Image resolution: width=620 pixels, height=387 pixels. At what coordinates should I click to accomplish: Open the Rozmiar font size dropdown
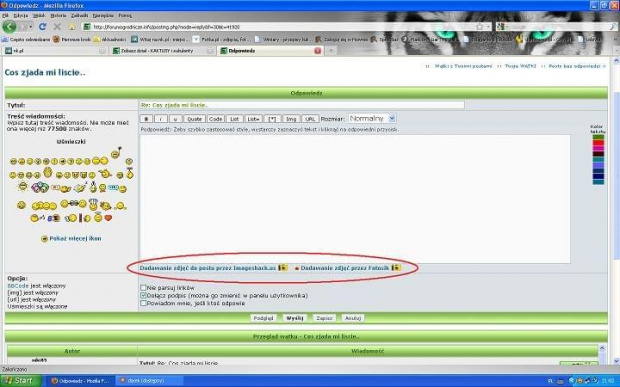372,118
